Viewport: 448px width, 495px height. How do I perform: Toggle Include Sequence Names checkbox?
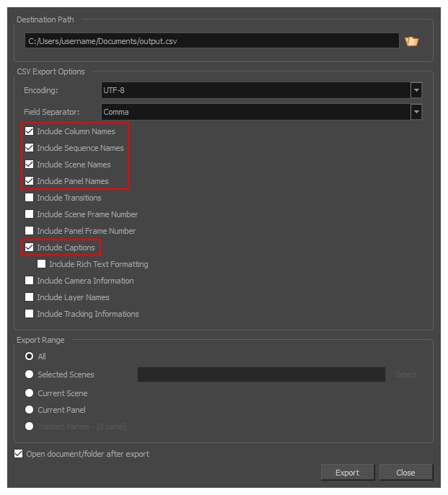point(30,148)
